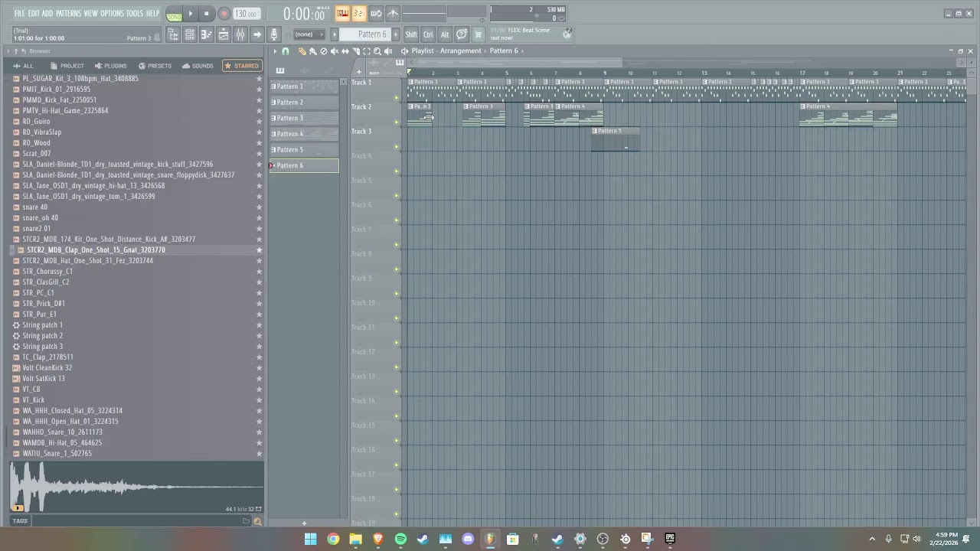Screen dimensions: 980x551
Task: Open the PATTERNS menu
Action: coord(69,13)
